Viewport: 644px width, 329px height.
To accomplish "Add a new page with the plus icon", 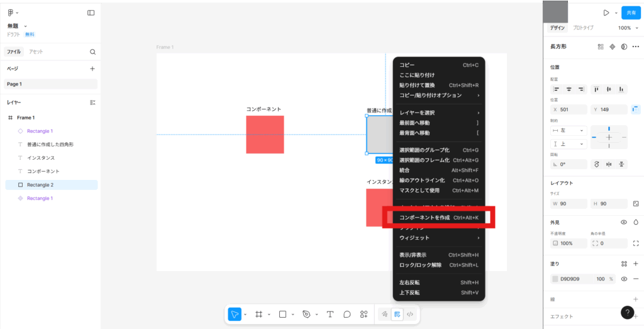I will pyautogui.click(x=92, y=69).
